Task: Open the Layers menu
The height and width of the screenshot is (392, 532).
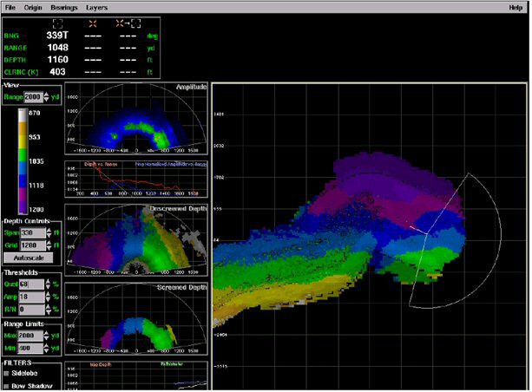Action: [x=96, y=8]
